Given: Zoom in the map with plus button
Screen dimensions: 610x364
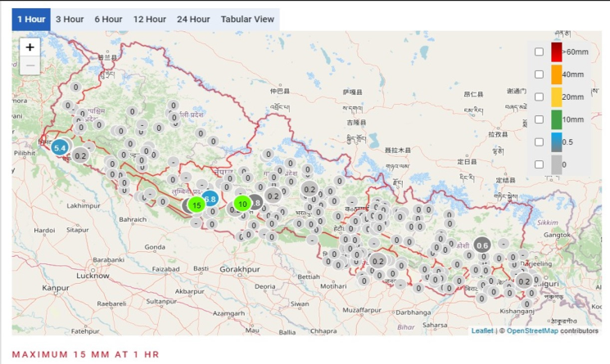Looking at the screenshot, I should tap(30, 47).
